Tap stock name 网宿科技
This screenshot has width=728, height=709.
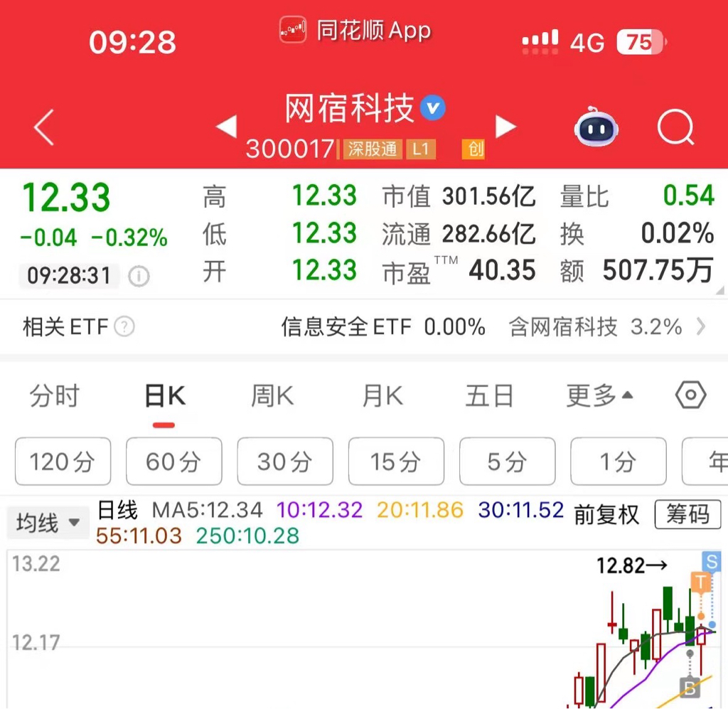click(x=349, y=107)
